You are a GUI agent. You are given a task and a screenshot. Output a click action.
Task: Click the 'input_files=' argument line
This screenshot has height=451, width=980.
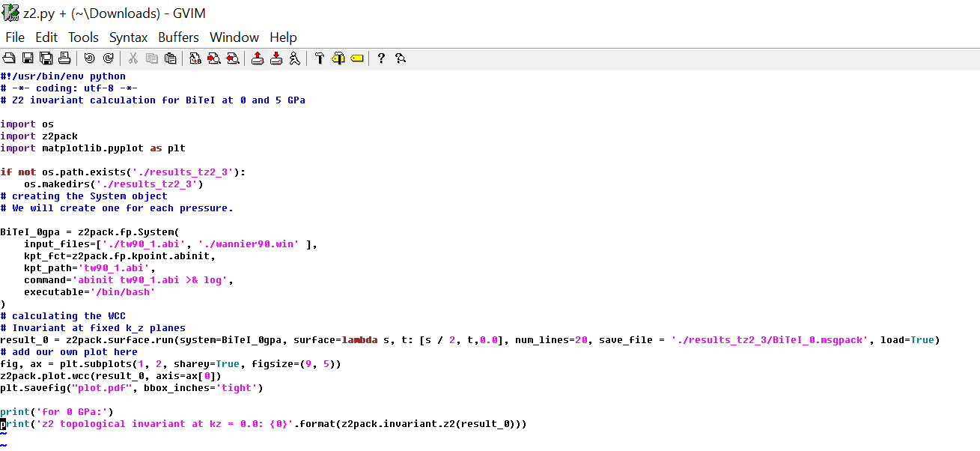(171, 244)
